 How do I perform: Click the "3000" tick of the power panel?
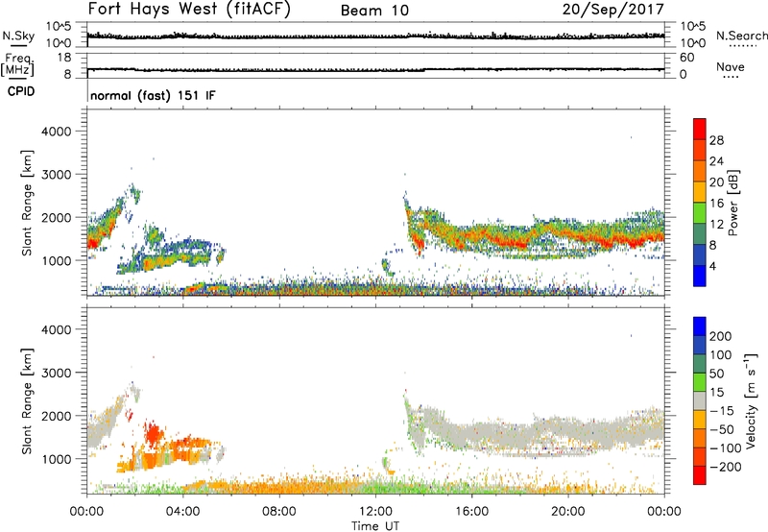[x=56, y=175]
